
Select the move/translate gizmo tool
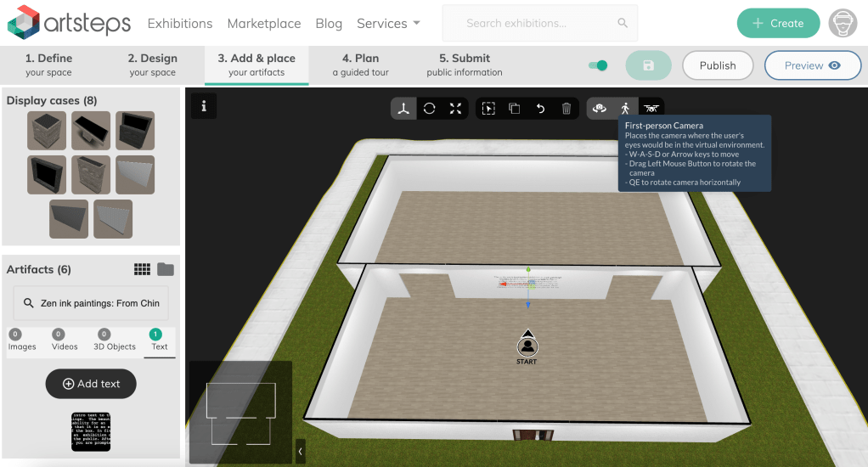(x=404, y=109)
